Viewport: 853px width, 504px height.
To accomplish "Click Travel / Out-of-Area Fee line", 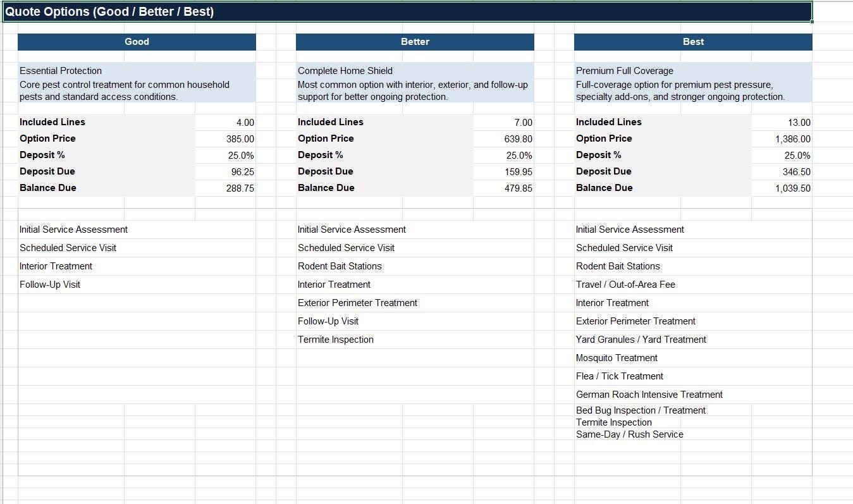I will [693, 285].
